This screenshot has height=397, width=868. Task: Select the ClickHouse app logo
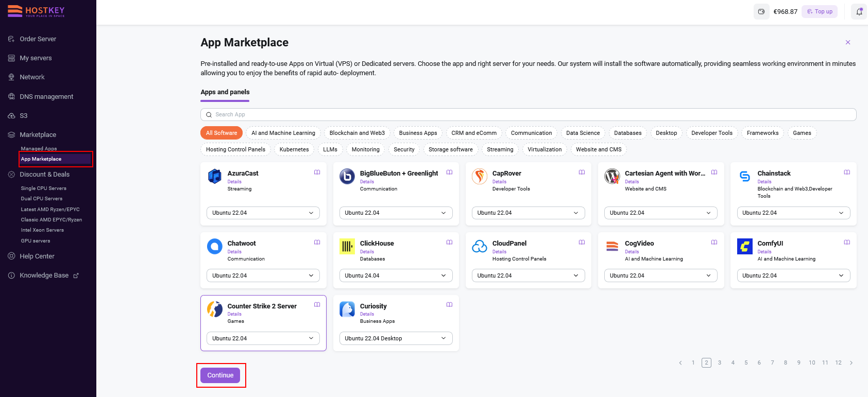[x=347, y=247]
